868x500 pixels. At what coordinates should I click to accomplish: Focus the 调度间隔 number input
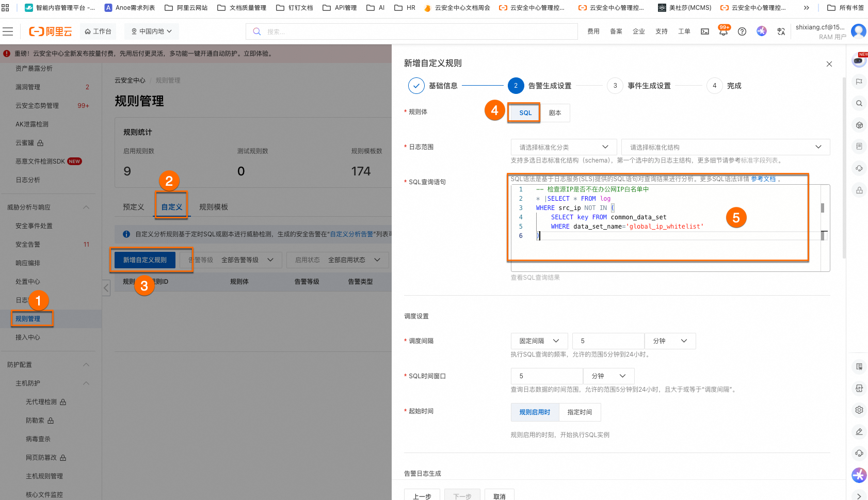(608, 341)
